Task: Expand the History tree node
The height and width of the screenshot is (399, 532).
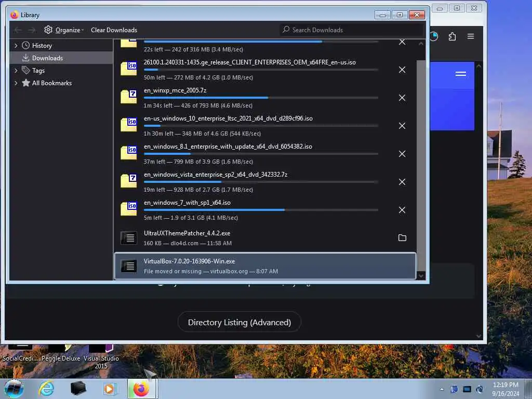Action: pos(16,46)
